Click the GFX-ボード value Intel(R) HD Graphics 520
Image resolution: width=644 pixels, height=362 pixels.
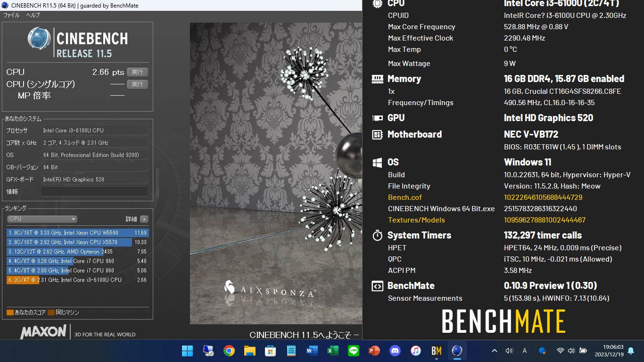pos(94,180)
